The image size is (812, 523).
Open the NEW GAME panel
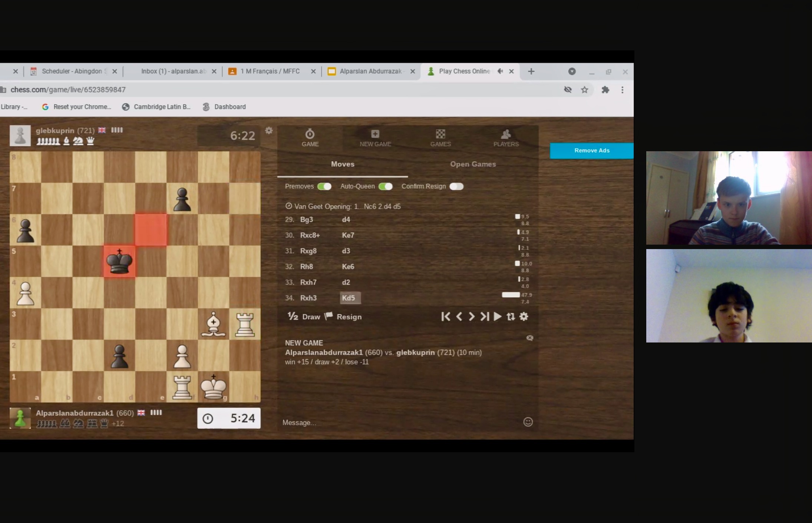pos(375,138)
